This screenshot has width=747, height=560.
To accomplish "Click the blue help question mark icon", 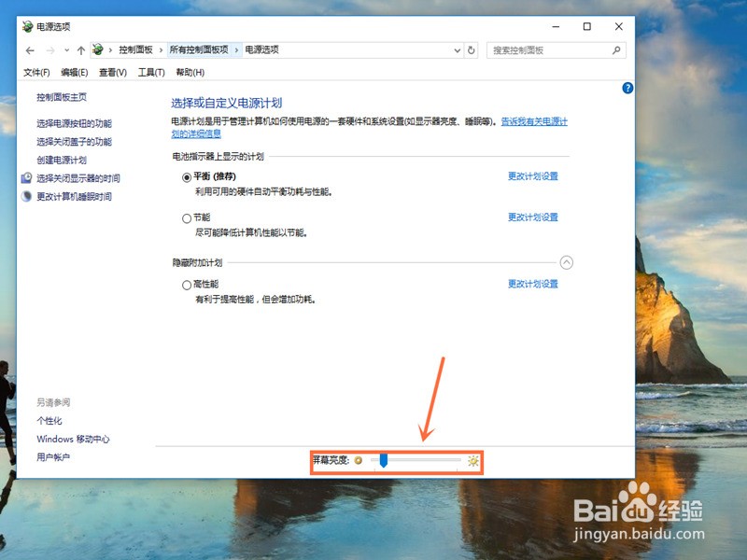I will coord(627,88).
